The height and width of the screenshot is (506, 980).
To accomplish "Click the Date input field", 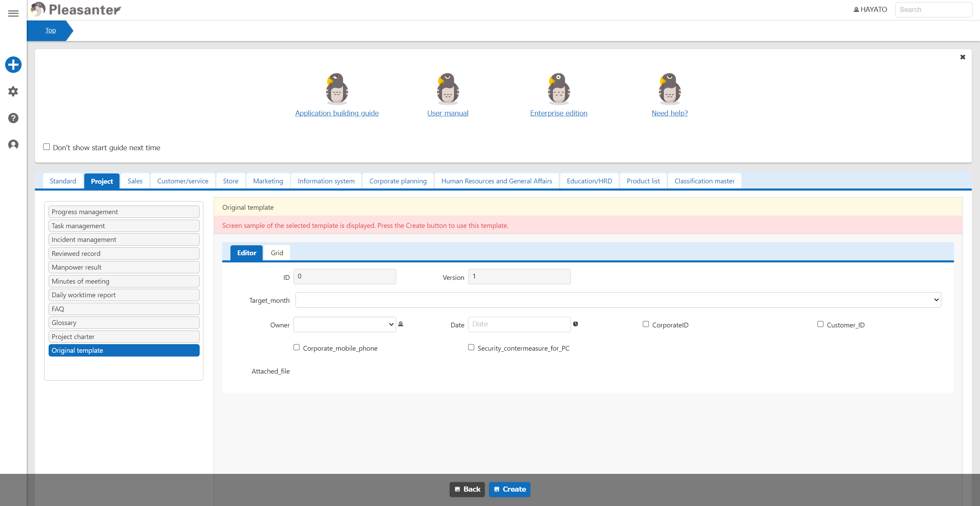I will [519, 324].
